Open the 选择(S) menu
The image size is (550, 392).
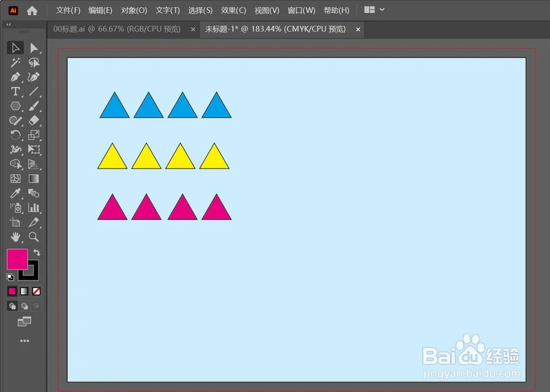pos(200,10)
